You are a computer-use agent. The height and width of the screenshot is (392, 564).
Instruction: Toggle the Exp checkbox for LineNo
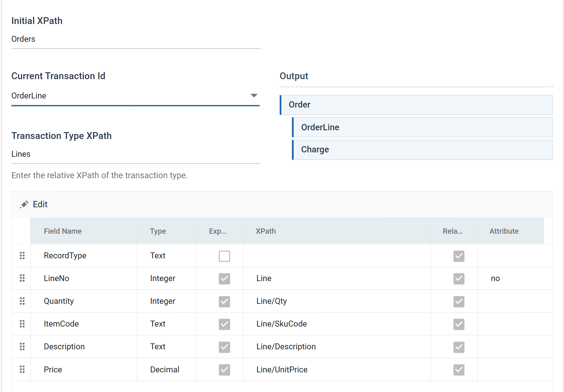coord(224,279)
